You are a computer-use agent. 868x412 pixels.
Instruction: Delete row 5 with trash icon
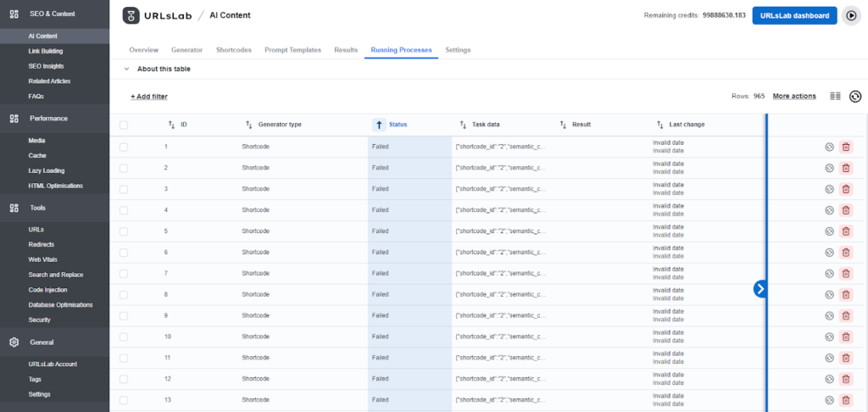[846, 231]
